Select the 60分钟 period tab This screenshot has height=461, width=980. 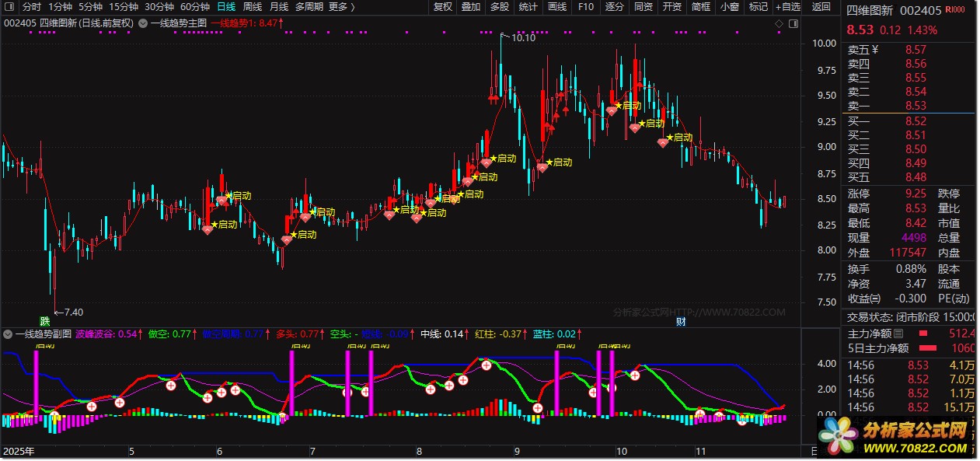(x=195, y=7)
